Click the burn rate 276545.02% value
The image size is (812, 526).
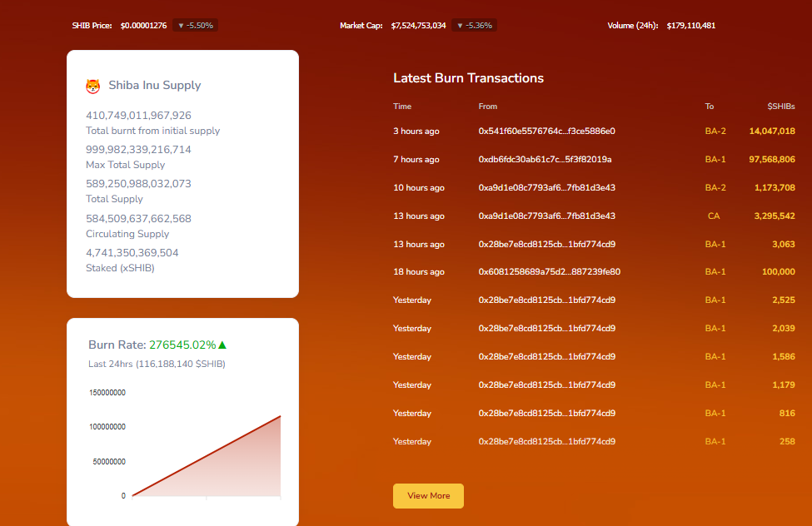tap(182, 345)
